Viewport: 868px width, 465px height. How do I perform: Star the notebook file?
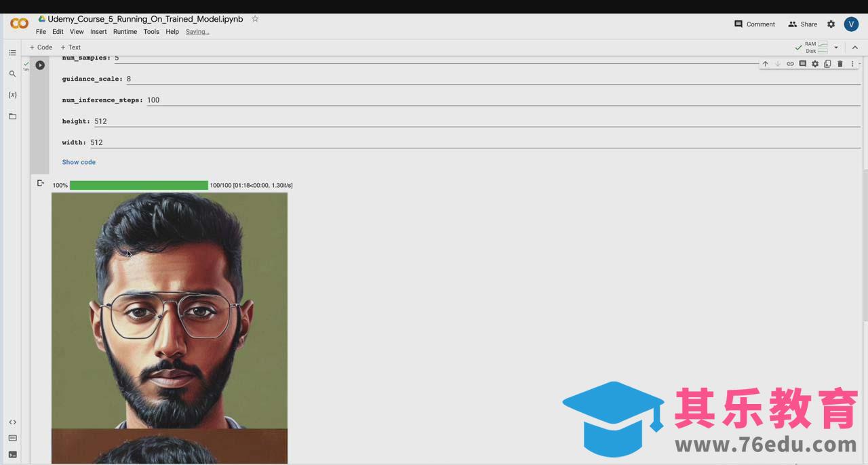click(x=255, y=19)
